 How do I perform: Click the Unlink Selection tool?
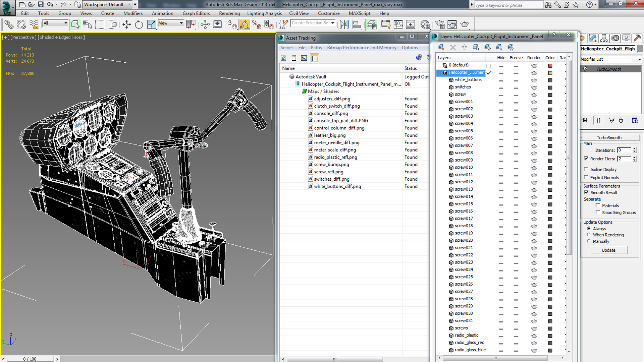coord(21,24)
